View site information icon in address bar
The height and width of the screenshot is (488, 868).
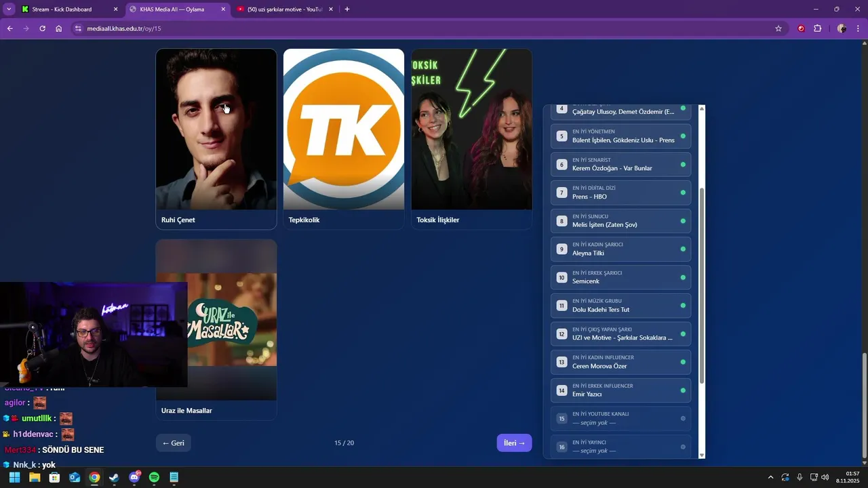(x=78, y=28)
